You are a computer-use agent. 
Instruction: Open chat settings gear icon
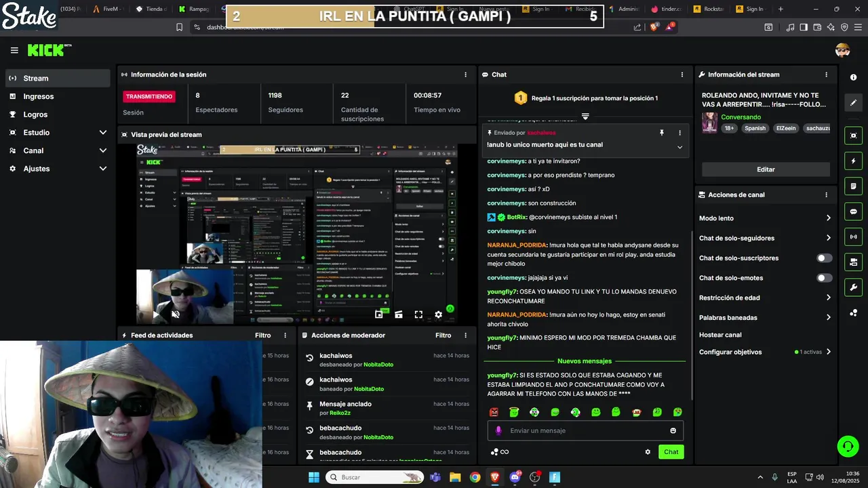pos(648,452)
